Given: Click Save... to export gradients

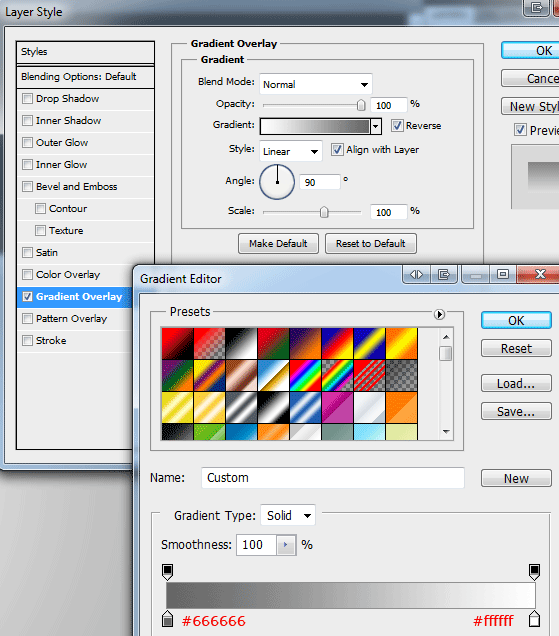Looking at the screenshot, I should tap(516, 411).
